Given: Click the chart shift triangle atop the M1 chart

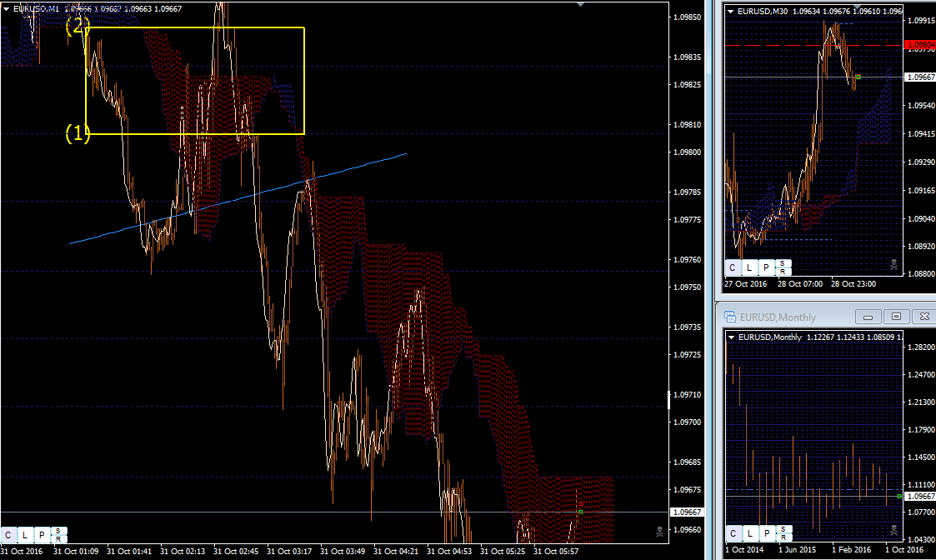Looking at the screenshot, I should (580, 4).
